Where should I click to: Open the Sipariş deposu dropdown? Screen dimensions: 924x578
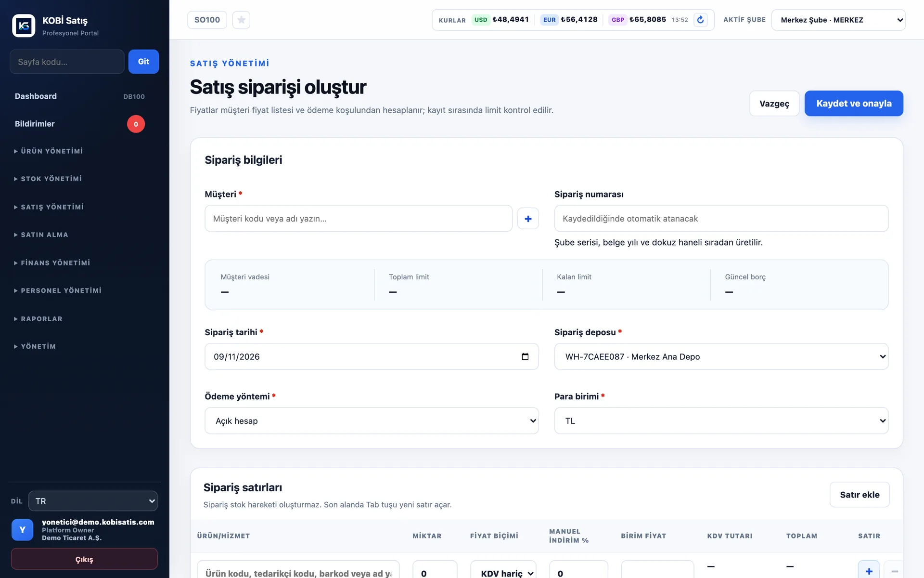(x=721, y=356)
